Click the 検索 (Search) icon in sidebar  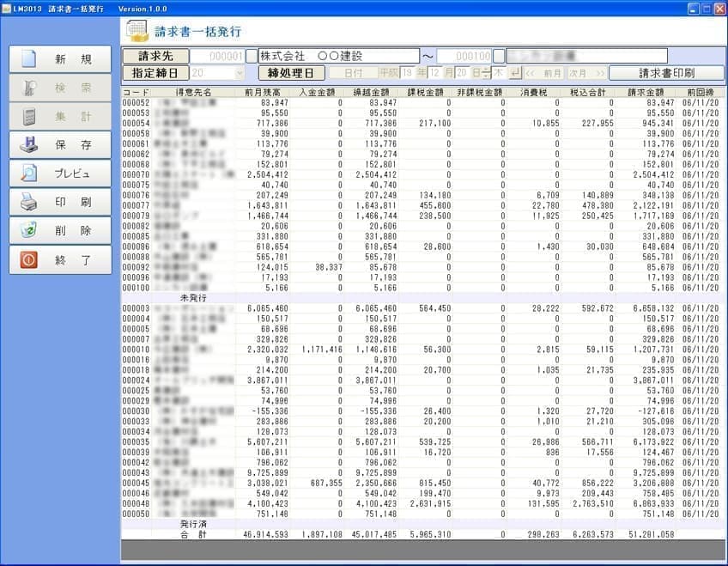(x=29, y=88)
